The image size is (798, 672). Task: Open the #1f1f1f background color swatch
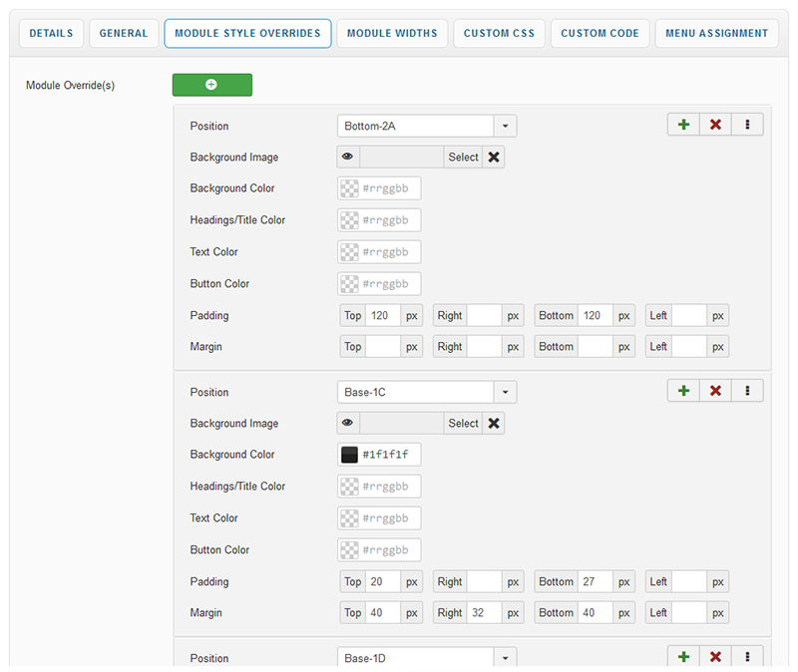(x=349, y=455)
